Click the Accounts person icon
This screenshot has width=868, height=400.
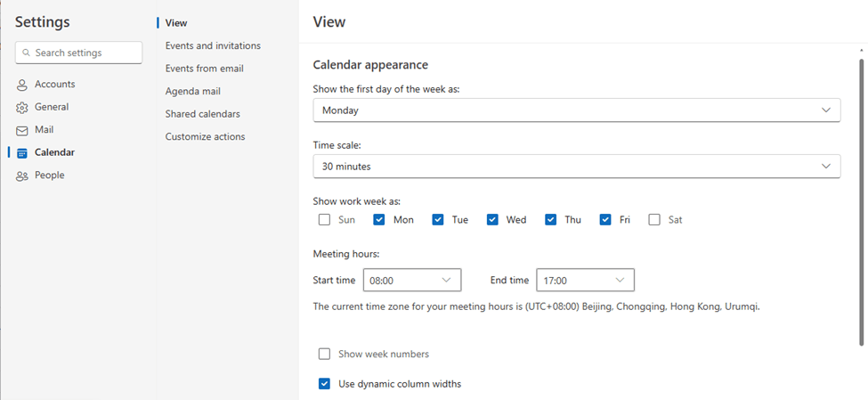point(21,85)
